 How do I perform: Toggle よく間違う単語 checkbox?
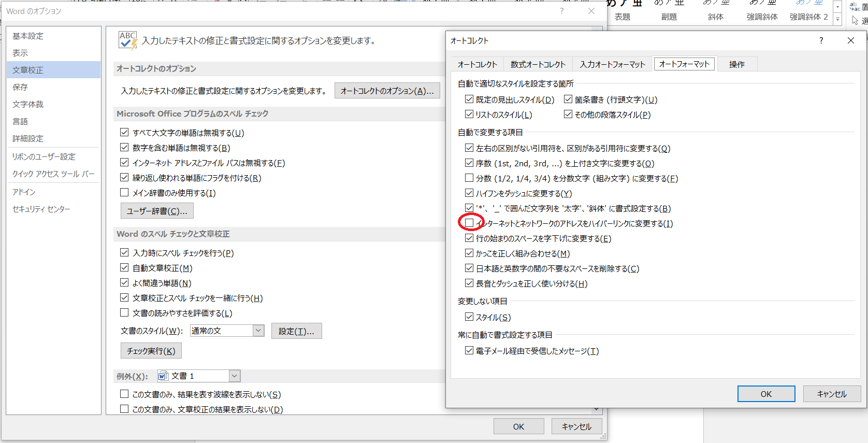click(124, 283)
